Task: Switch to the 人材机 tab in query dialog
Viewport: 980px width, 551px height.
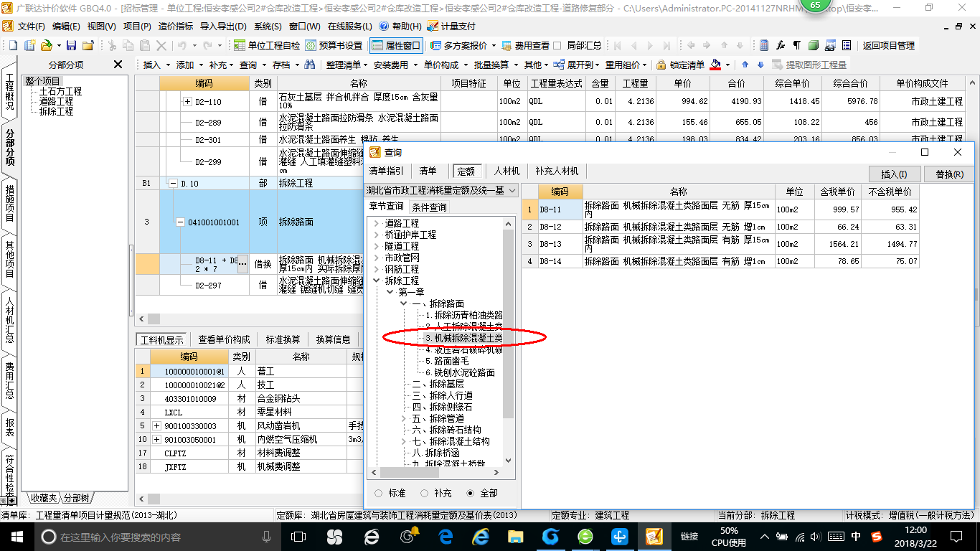Action: click(x=507, y=171)
